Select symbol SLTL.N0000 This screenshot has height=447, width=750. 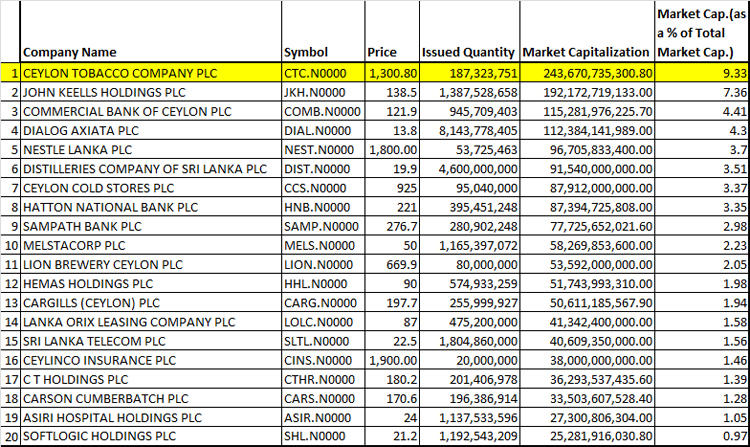point(323,341)
